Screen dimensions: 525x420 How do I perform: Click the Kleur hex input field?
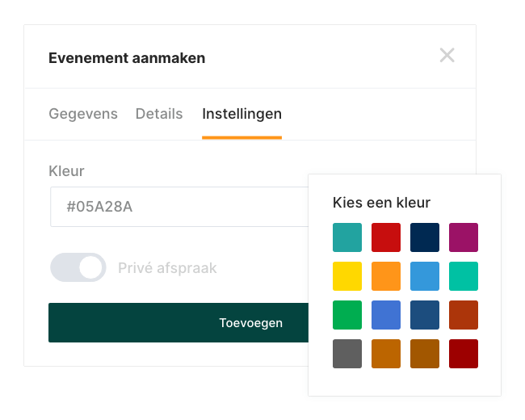click(178, 207)
